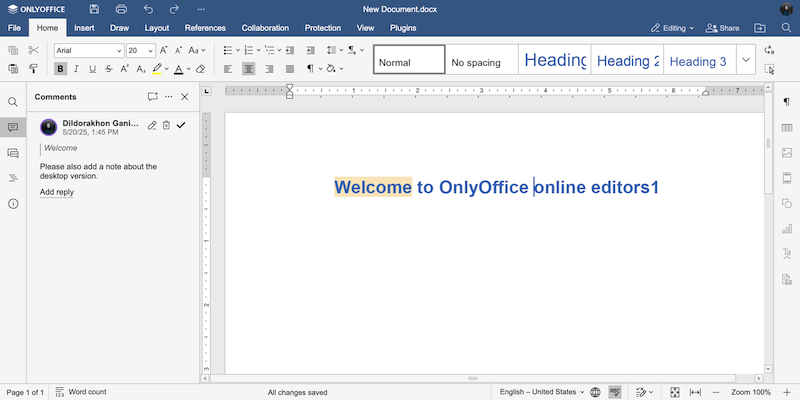
Task: Edit the comment with the pencil icon
Action: (x=151, y=125)
